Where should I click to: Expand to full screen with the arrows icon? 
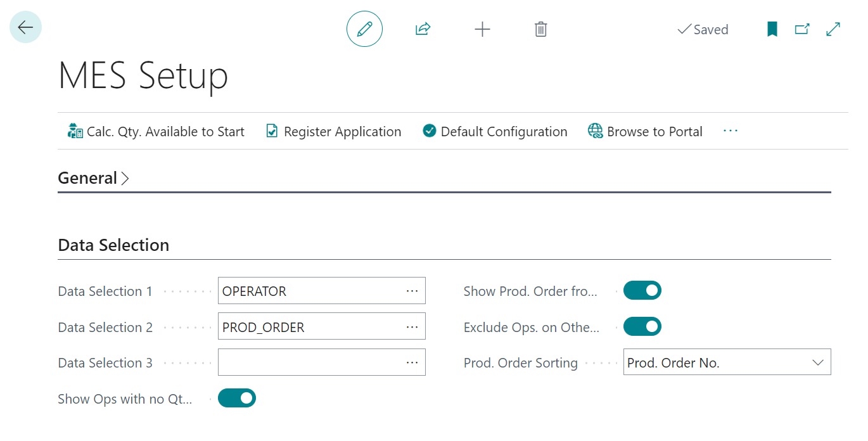[833, 29]
